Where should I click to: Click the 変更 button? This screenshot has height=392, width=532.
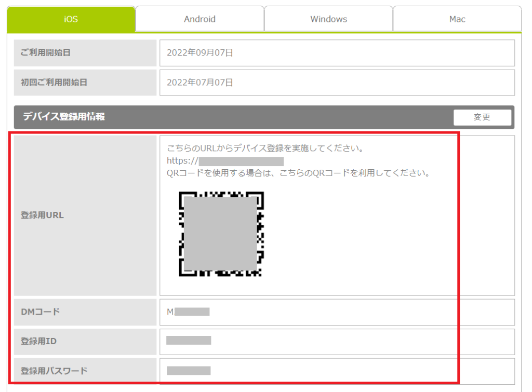click(482, 117)
